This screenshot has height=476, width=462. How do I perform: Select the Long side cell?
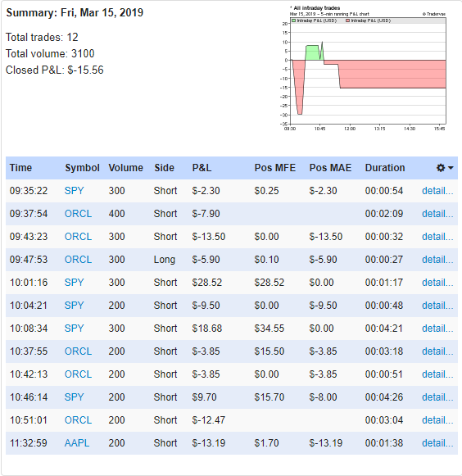pyautogui.click(x=164, y=260)
